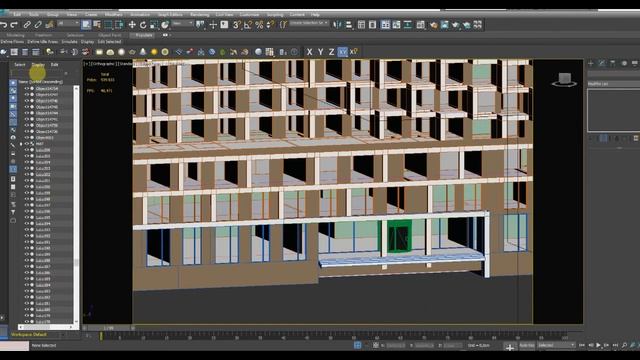Choose the Rectangular Selection Region tool
This screenshot has width=640, height=360.
(108, 25)
